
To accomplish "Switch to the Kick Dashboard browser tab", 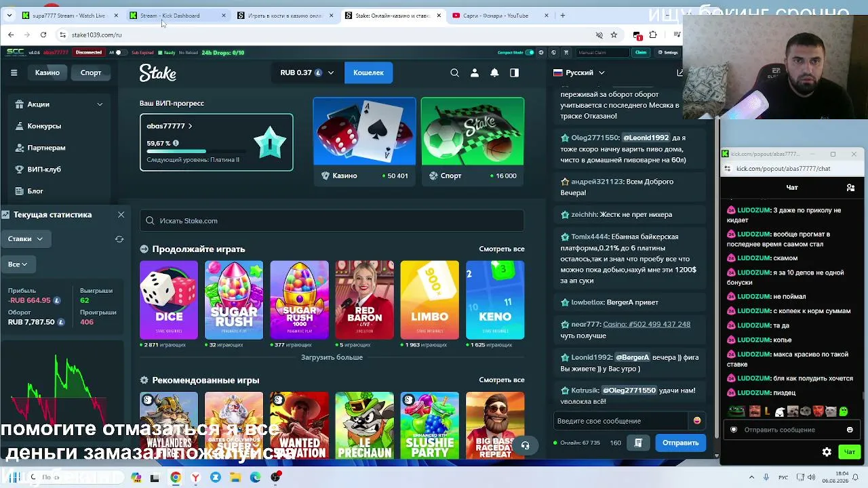I will pos(178,15).
